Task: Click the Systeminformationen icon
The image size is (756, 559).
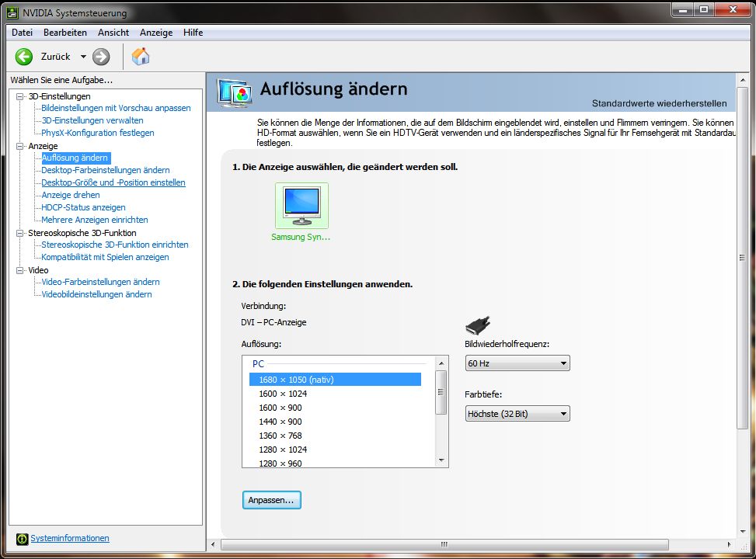Action: 23,539
